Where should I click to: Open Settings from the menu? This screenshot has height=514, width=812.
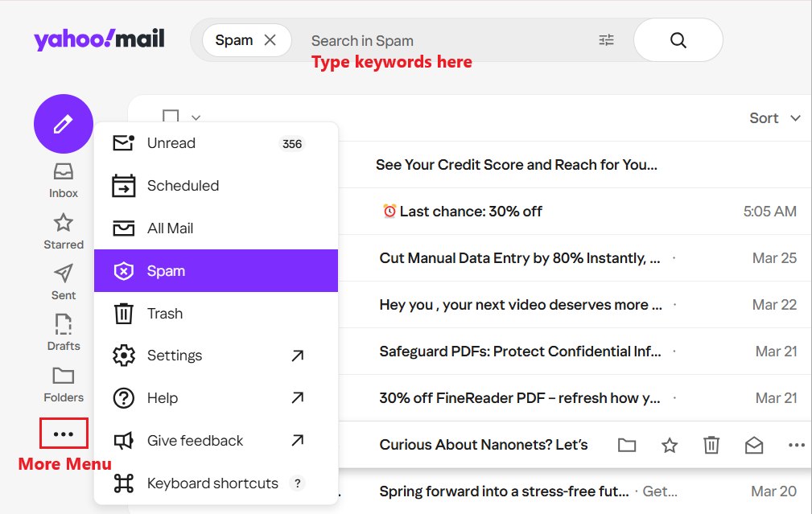[175, 355]
